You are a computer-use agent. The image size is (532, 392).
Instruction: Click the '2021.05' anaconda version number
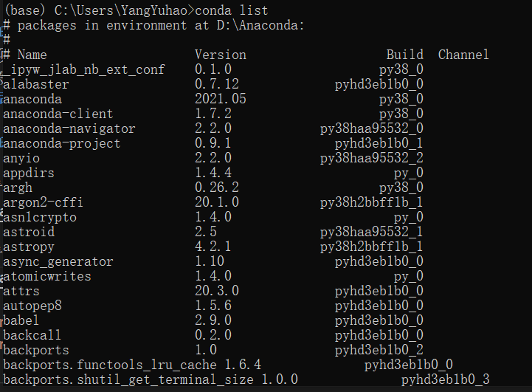pyautogui.click(x=220, y=99)
